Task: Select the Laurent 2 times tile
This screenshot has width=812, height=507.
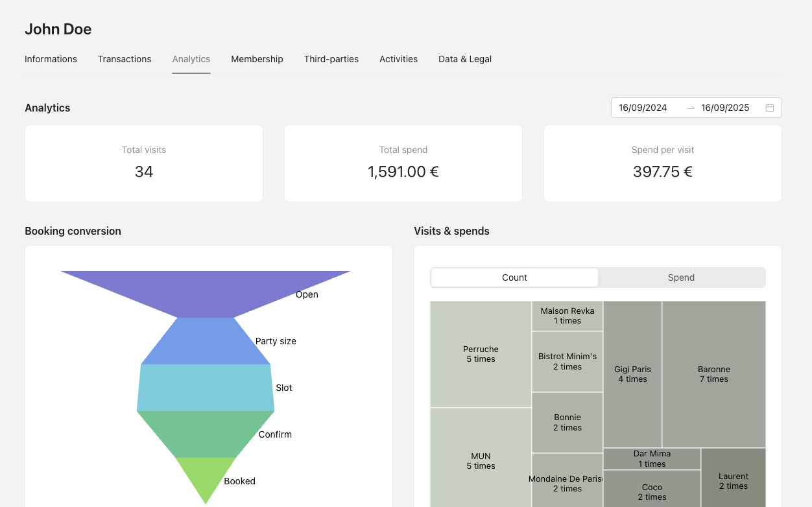Action: pyautogui.click(x=733, y=480)
